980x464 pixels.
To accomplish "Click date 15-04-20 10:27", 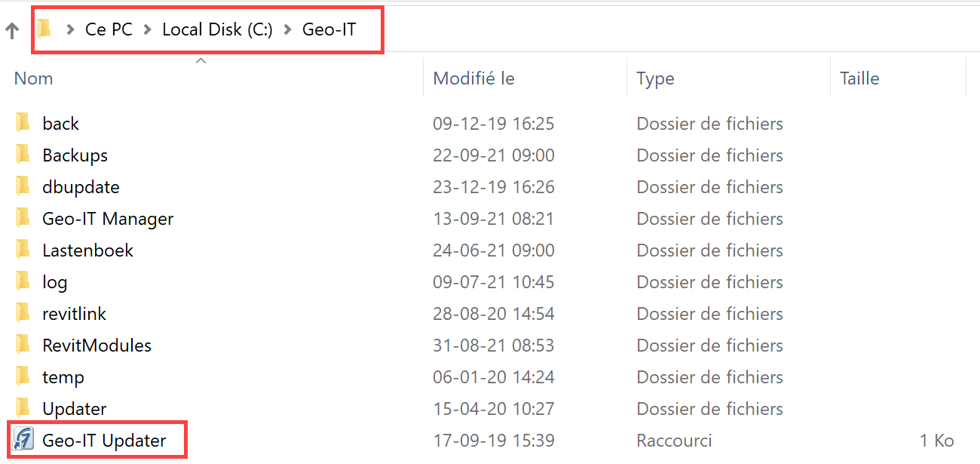I will pos(493,409).
